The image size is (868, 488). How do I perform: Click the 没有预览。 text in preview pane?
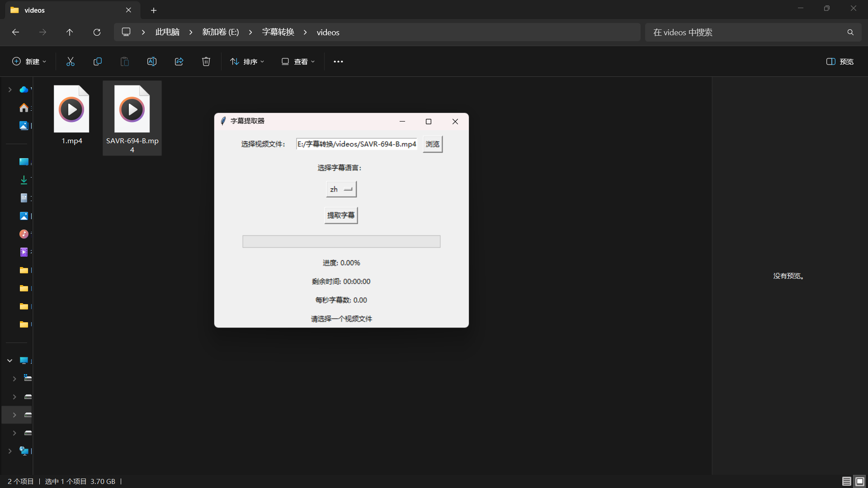point(789,276)
